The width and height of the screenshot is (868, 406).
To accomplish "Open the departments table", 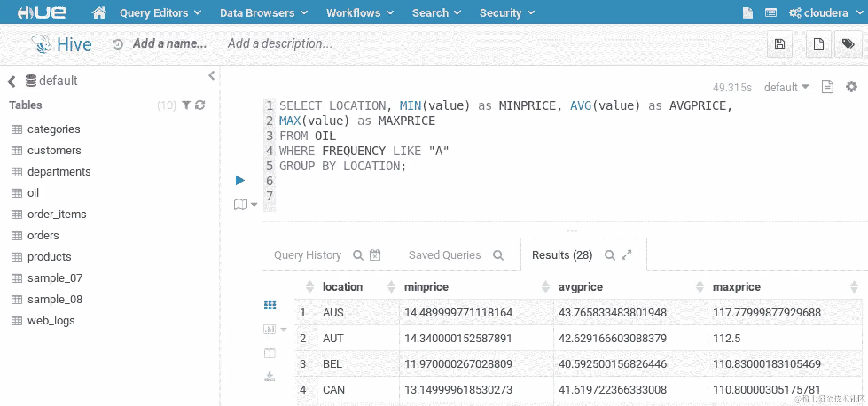I will [x=59, y=172].
